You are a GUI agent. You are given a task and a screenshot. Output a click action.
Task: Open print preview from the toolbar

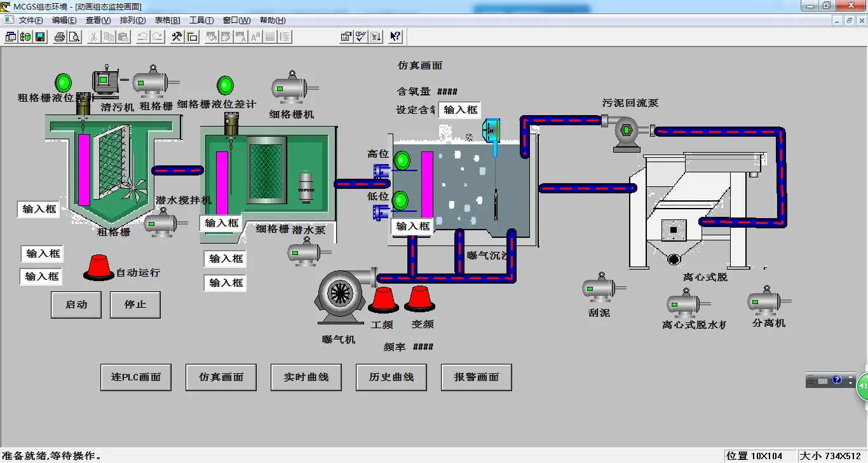pos(76,36)
